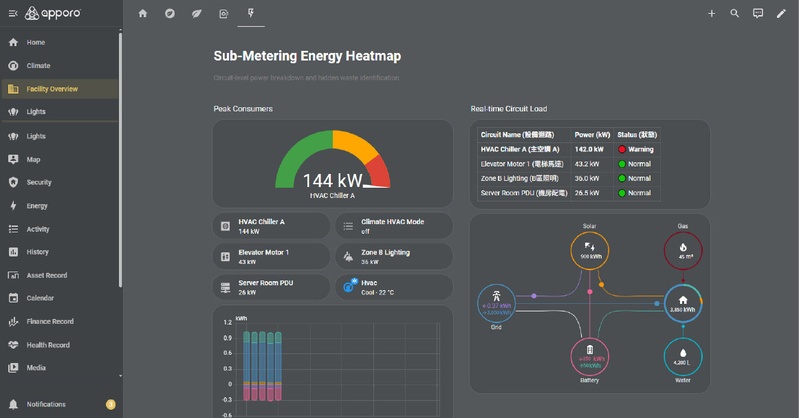Click the History chart icon in sidebar
Image resolution: width=799 pixels, height=418 pixels.
coord(13,252)
